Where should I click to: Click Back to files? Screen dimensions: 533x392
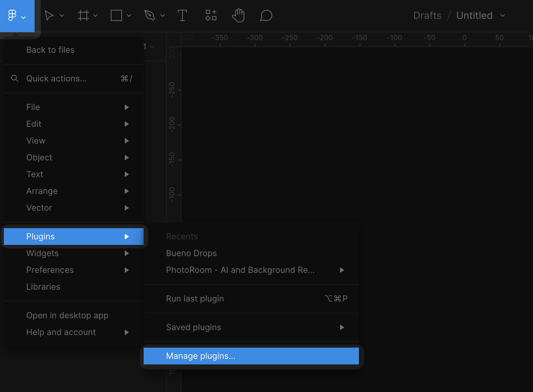click(50, 50)
